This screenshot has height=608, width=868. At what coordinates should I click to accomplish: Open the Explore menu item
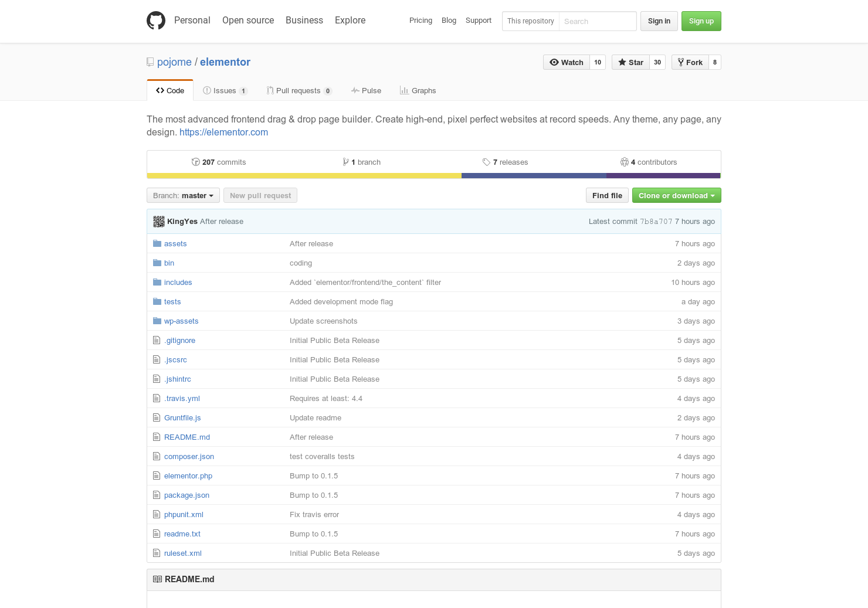click(350, 20)
